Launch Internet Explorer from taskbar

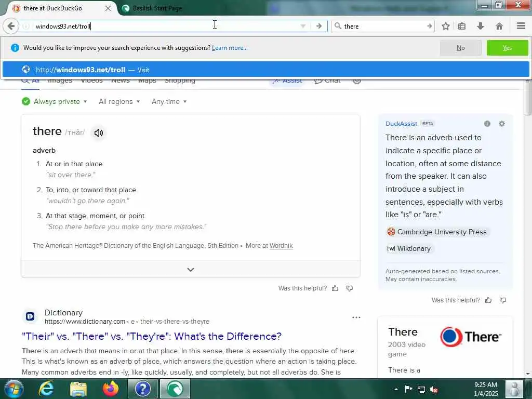(46, 389)
